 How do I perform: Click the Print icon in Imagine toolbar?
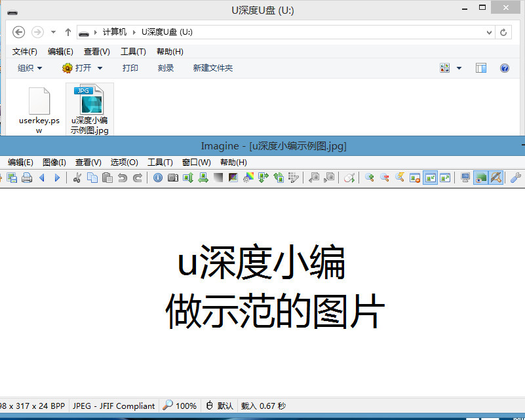click(27, 178)
